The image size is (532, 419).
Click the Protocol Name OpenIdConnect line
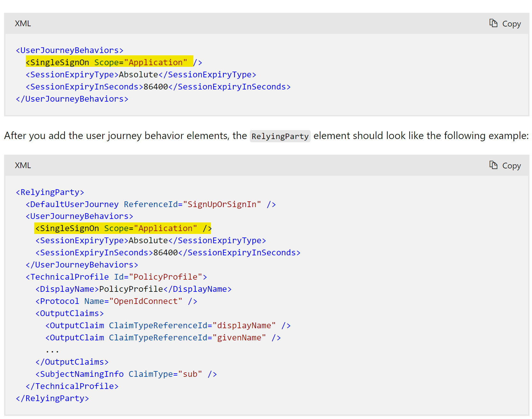[x=116, y=301]
